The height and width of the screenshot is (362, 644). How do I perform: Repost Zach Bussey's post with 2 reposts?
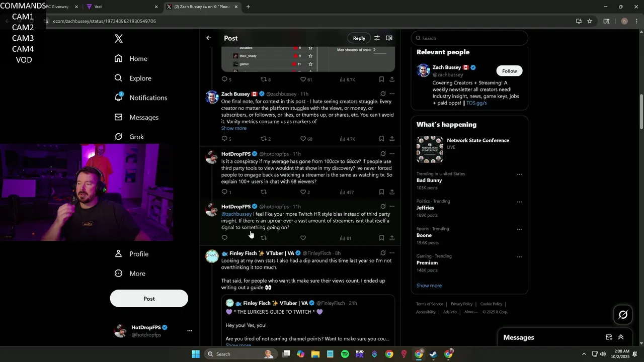265,139
